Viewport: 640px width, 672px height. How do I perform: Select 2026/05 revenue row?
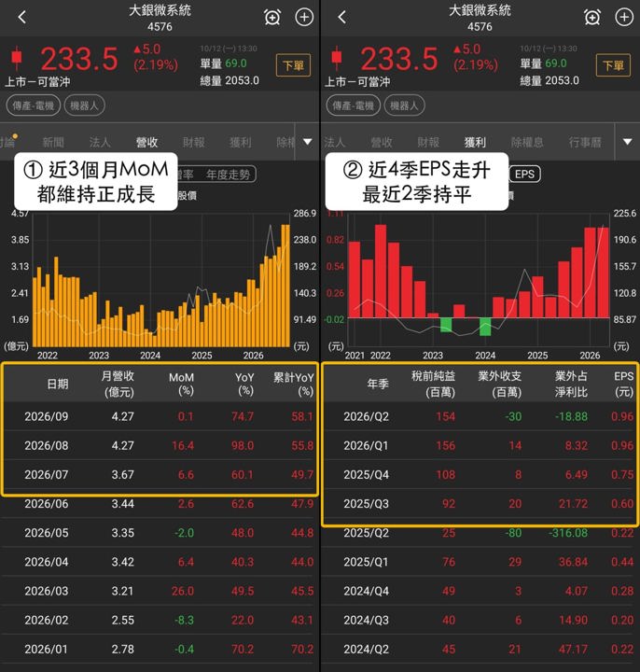pos(160,533)
